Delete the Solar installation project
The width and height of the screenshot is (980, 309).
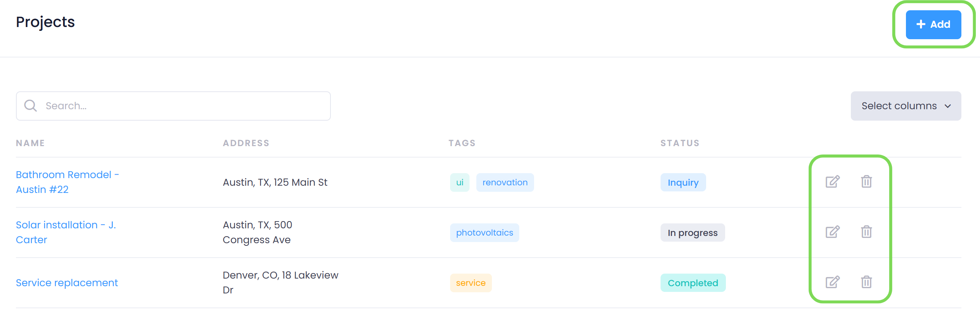pyautogui.click(x=866, y=232)
